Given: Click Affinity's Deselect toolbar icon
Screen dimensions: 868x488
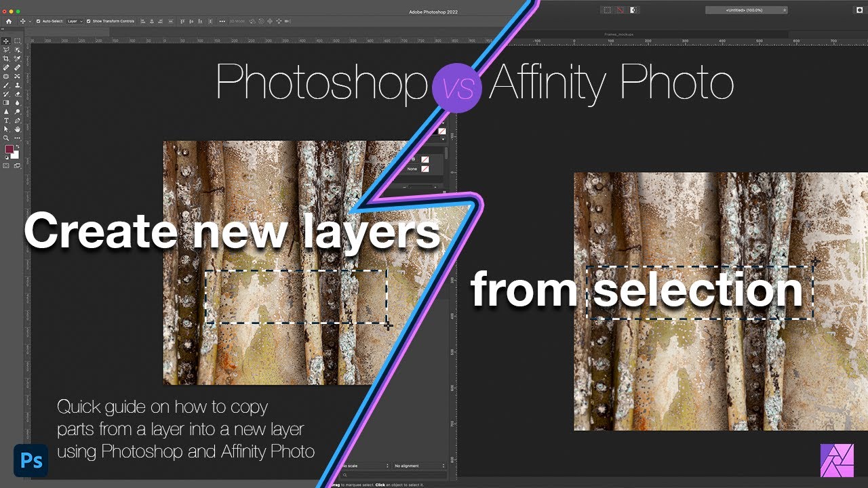Looking at the screenshot, I should click(x=620, y=9).
